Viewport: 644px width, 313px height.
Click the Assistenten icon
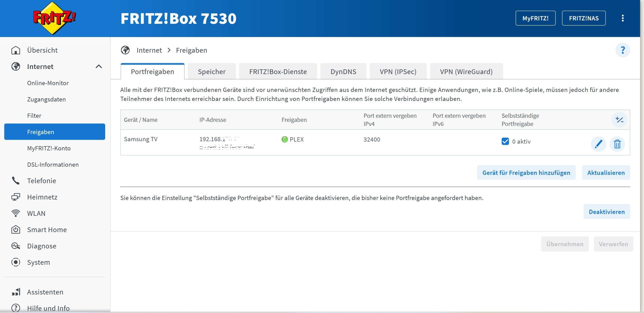tap(16, 292)
